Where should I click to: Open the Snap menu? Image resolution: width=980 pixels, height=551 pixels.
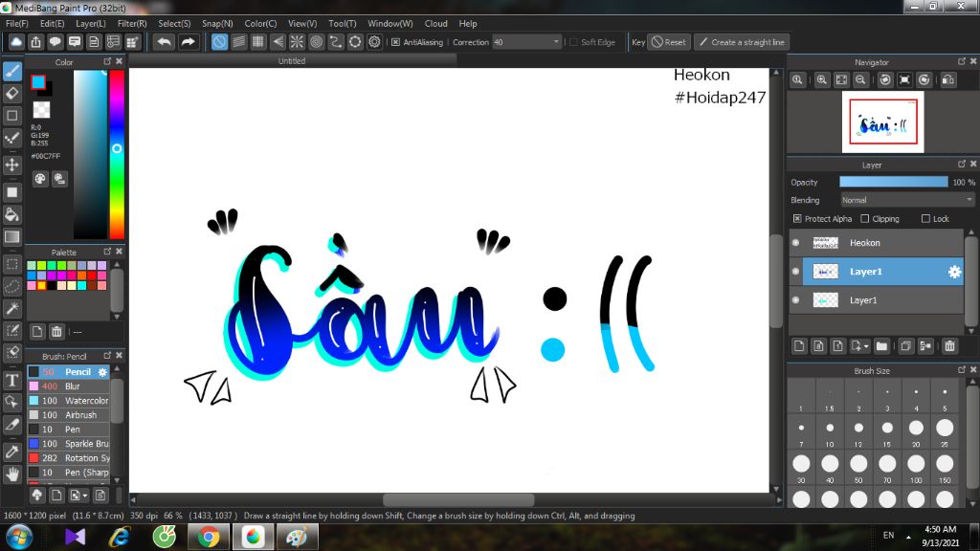coord(217,23)
